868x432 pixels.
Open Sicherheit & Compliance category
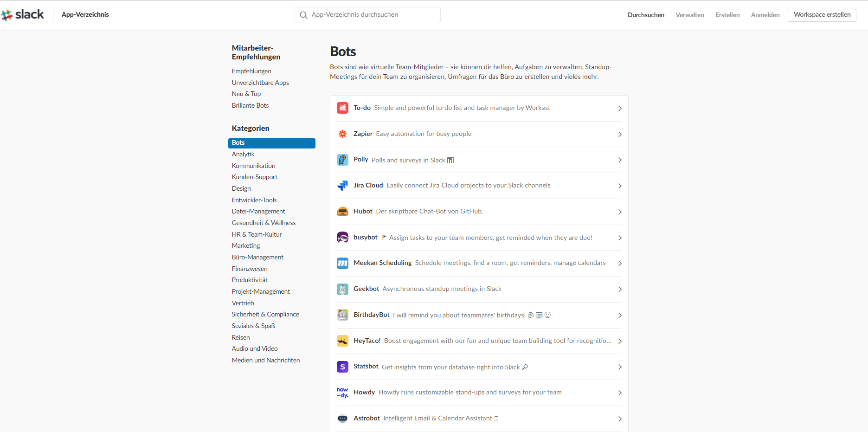point(265,314)
